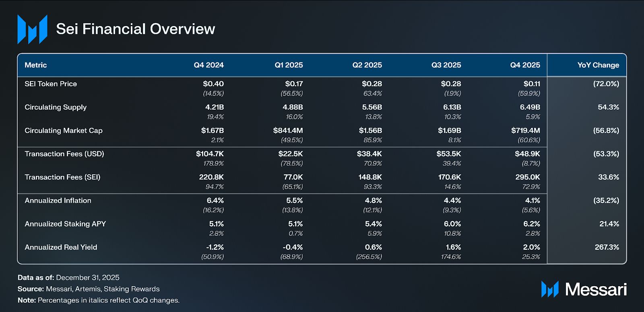Click the $48.9K transaction fees value
Screen dimensions: 644x312
click(528, 154)
